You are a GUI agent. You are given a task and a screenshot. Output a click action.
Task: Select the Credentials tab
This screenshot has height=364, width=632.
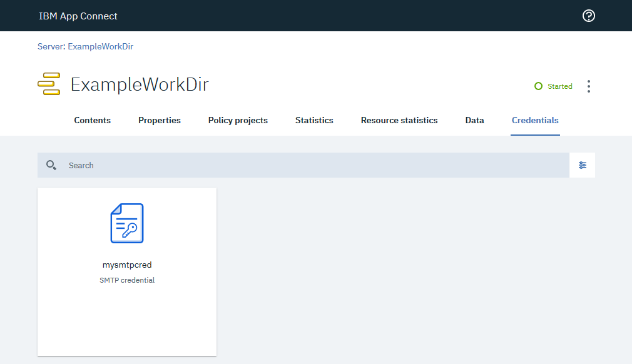[535, 120]
